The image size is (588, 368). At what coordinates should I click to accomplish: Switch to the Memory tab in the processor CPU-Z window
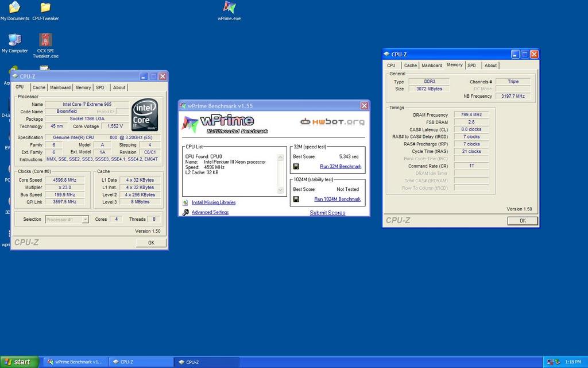(83, 87)
